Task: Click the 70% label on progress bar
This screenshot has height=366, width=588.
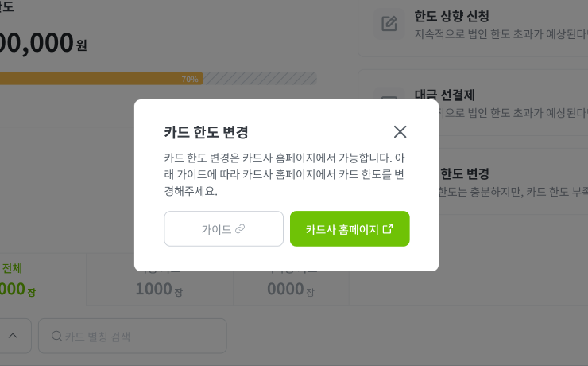Action: click(x=190, y=79)
